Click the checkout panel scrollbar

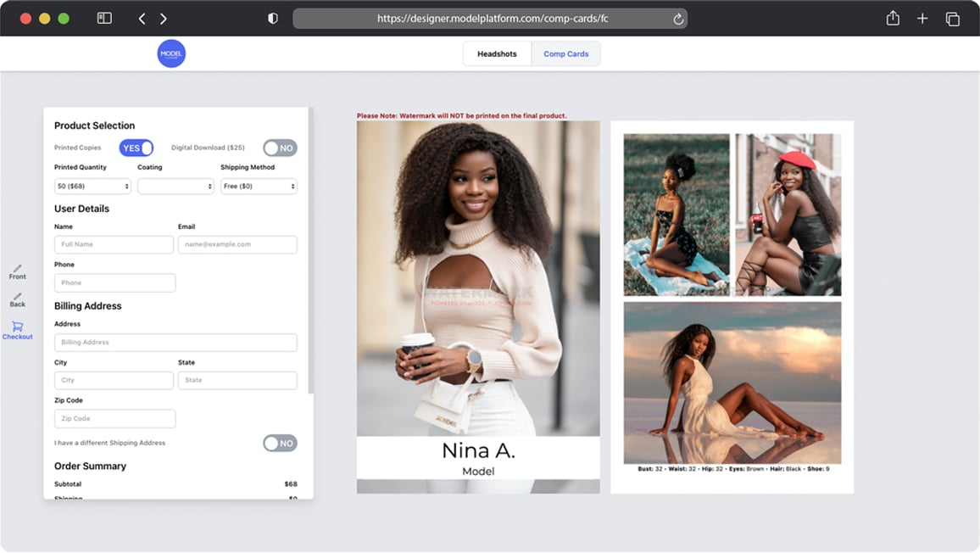coord(310,250)
